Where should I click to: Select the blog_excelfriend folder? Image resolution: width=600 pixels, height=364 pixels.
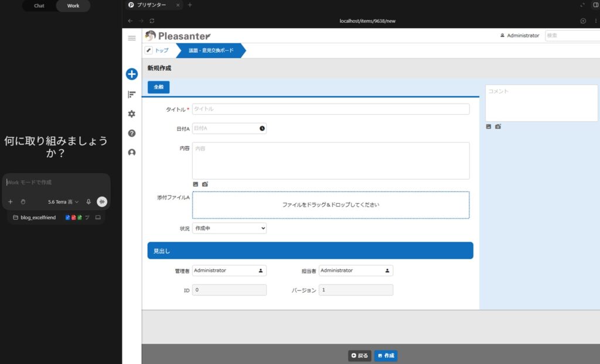tap(35, 217)
